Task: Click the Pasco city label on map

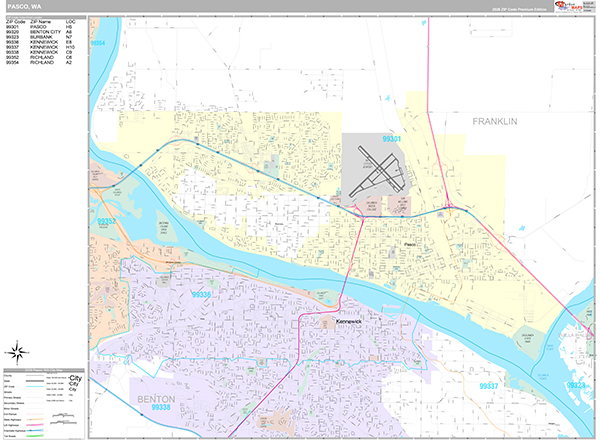Action: tap(408, 243)
